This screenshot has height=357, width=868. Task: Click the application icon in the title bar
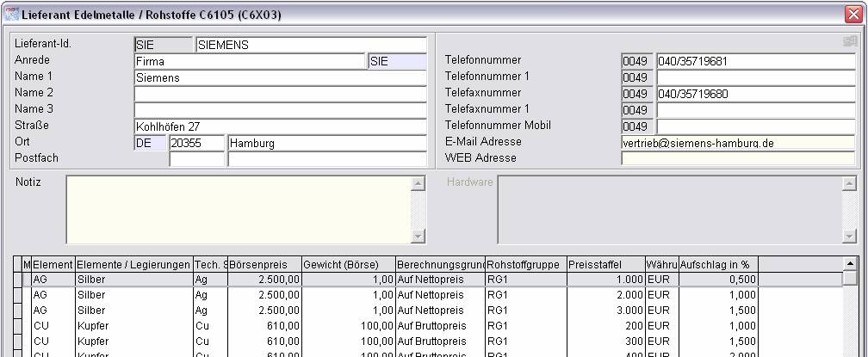[x=11, y=15]
